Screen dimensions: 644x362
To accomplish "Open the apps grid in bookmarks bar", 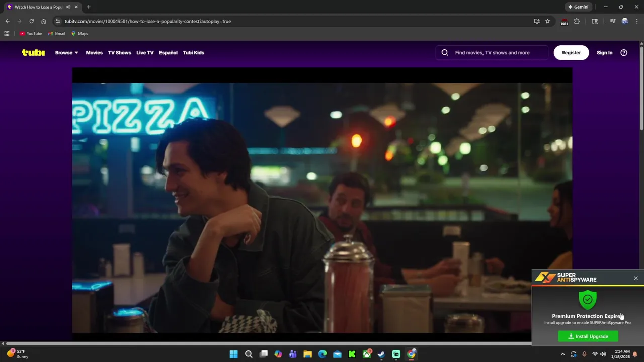I will tap(7, 33).
